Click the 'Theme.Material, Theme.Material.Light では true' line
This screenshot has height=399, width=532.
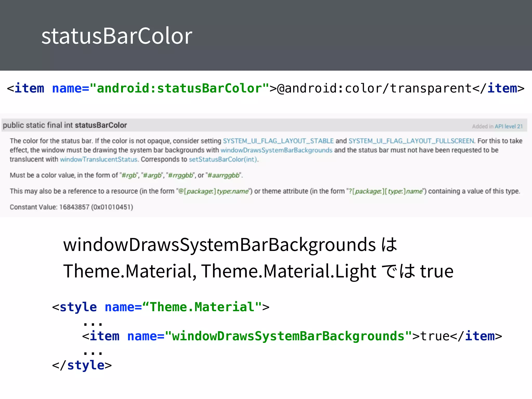coord(258,271)
